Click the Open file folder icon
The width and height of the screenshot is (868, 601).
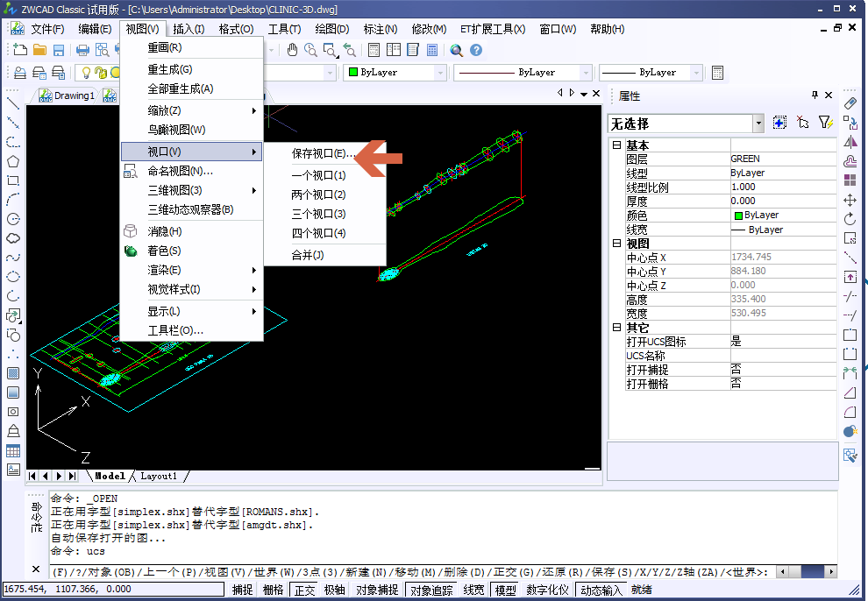[39, 50]
